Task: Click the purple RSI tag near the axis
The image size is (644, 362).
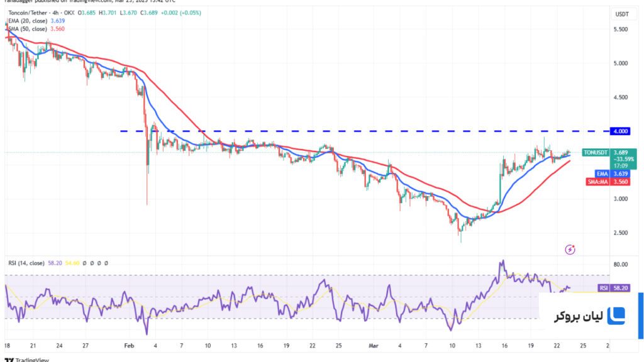Action: click(603, 288)
